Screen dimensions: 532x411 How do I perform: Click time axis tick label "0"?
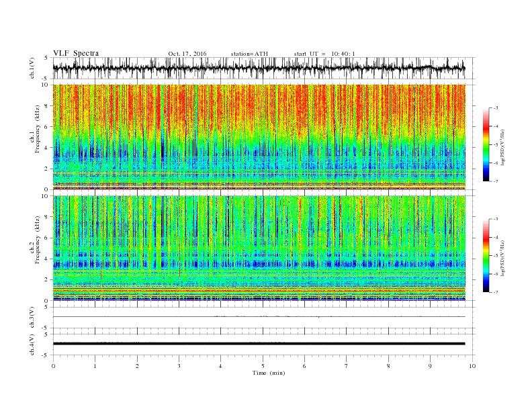pyautogui.click(x=53, y=366)
